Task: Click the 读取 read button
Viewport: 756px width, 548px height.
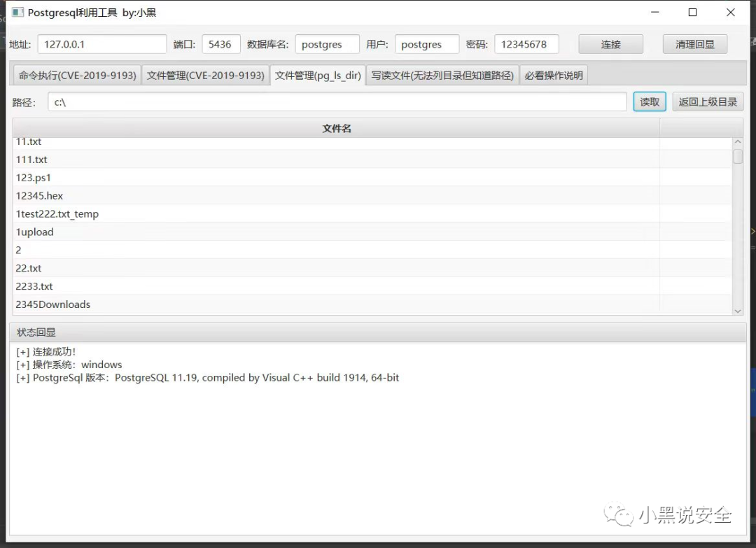Action: [650, 101]
